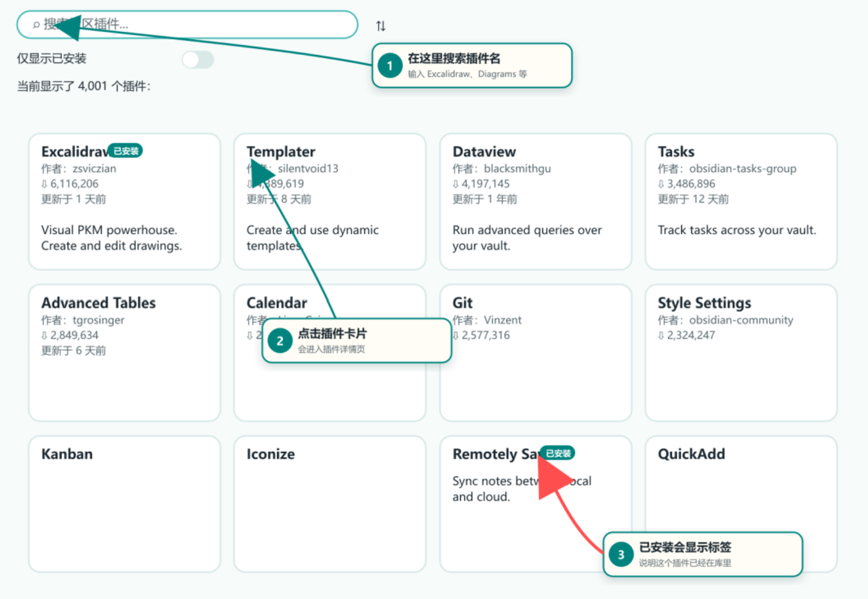Click Git download count 2,577,316
Viewport: 868px width, 599px height.
coord(481,335)
